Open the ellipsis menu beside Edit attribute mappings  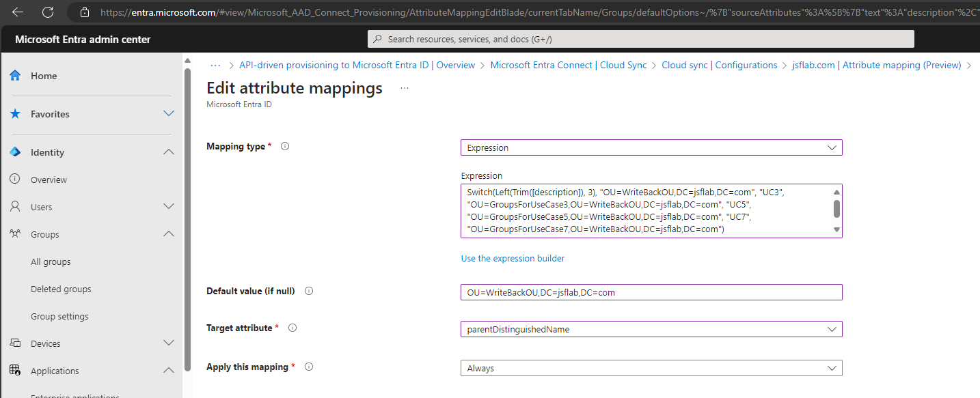tap(405, 88)
